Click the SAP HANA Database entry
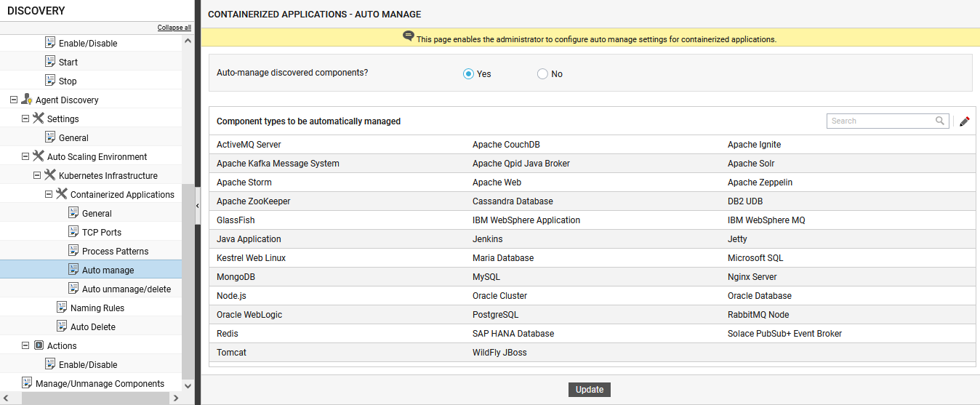980x405 pixels. click(x=513, y=334)
